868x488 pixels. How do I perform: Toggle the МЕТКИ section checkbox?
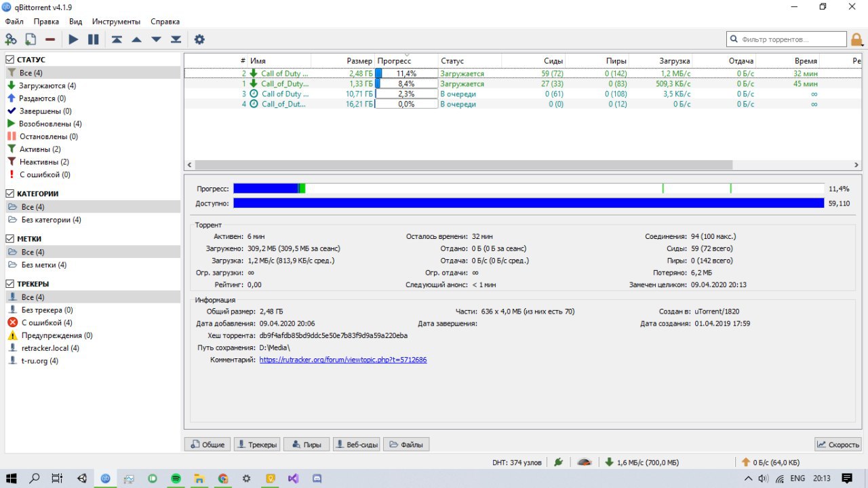(10, 239)
